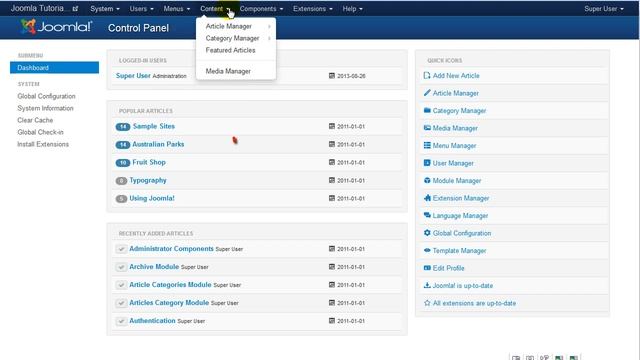Click the extensions up-to-date star icon
This screenshot has width=640, height=360.
point(427,303)
